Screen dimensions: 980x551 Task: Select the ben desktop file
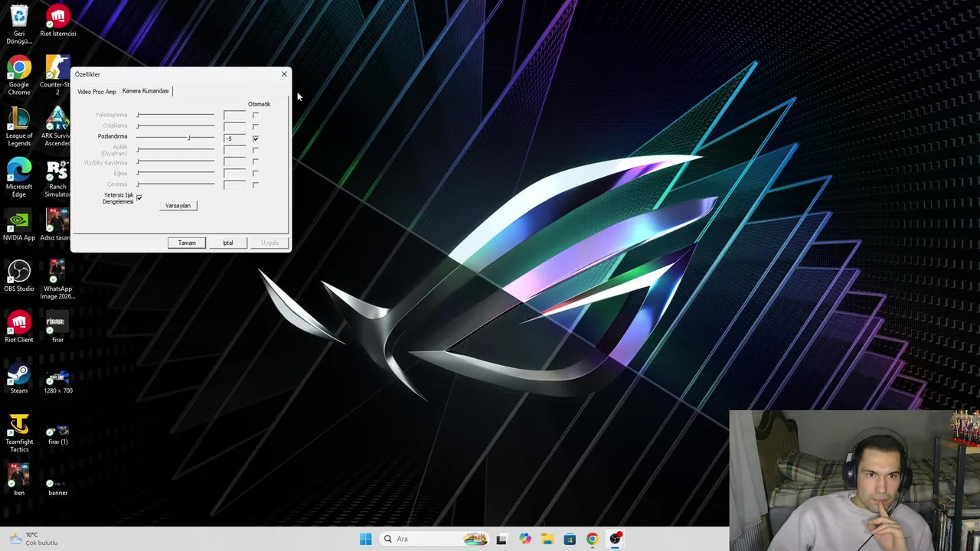(x=19, y=481)
